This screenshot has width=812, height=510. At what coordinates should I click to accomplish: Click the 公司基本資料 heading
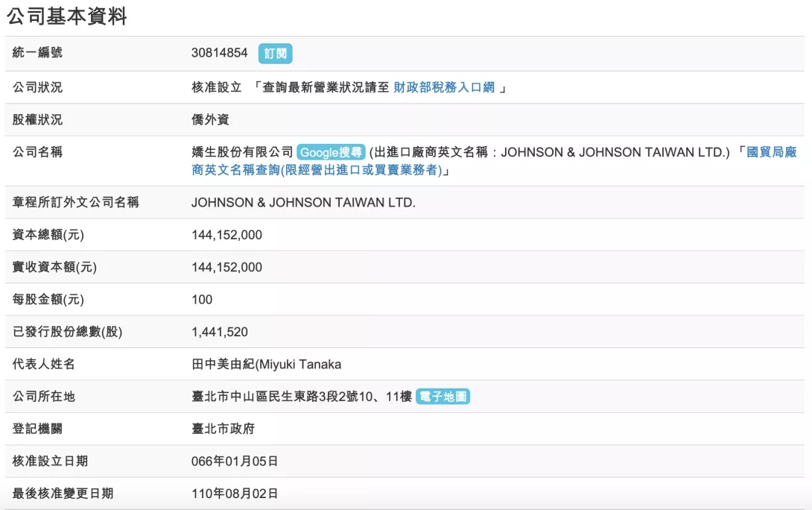67,16
